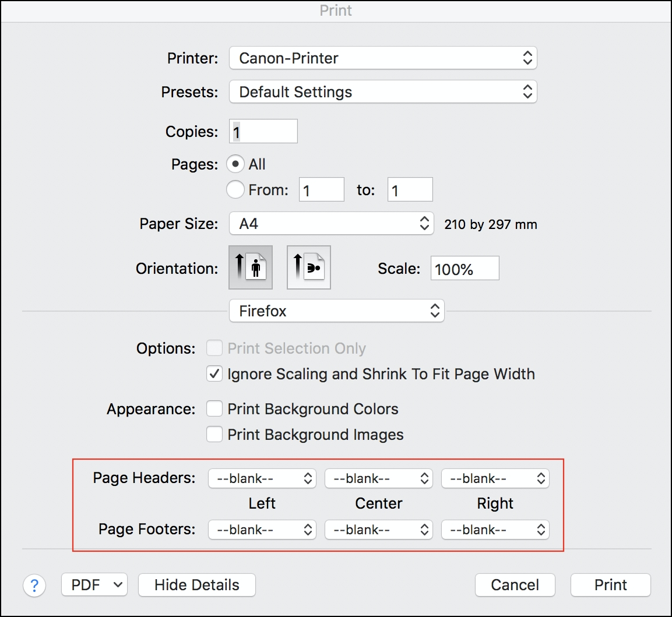Enable Print Background Colors
Screen dimensions: 672x617
214,408
